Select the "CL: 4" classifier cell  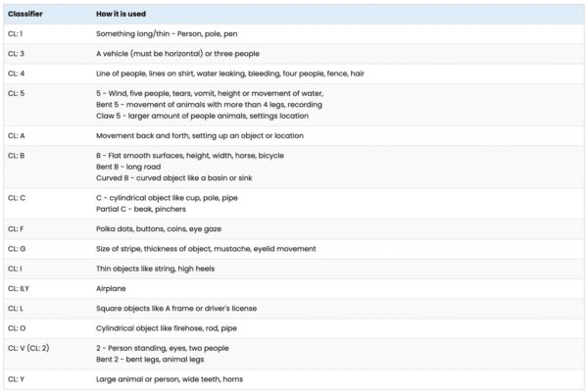tap(16, 73)
